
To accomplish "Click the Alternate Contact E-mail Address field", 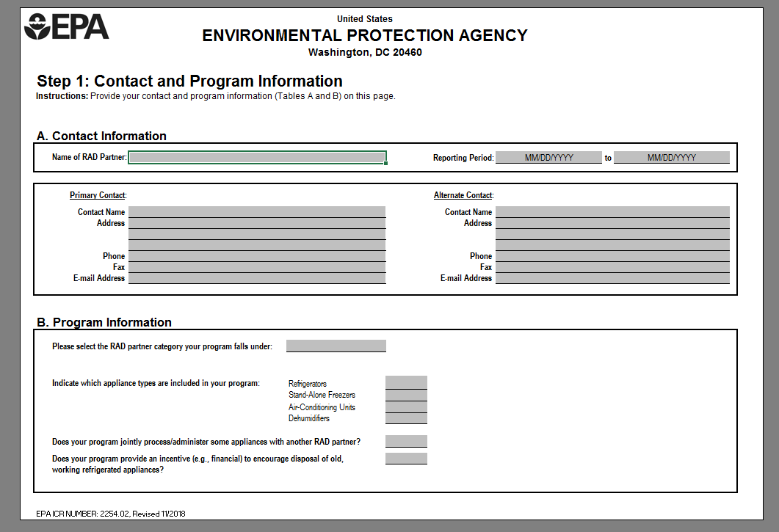I will pyautogui.click(x=612, y=278).
